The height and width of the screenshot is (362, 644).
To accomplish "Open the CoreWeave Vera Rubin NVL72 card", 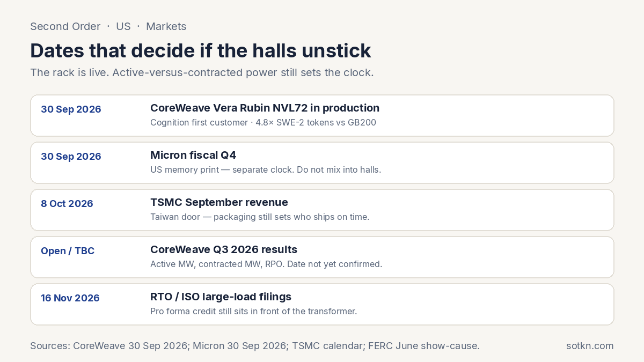I will [x=322, y=115].
